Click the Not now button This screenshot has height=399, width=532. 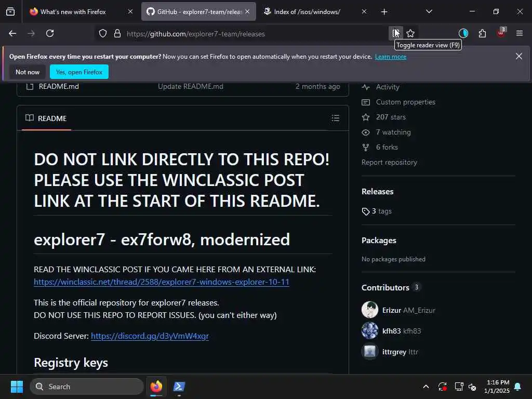click(x=28, y=72)
